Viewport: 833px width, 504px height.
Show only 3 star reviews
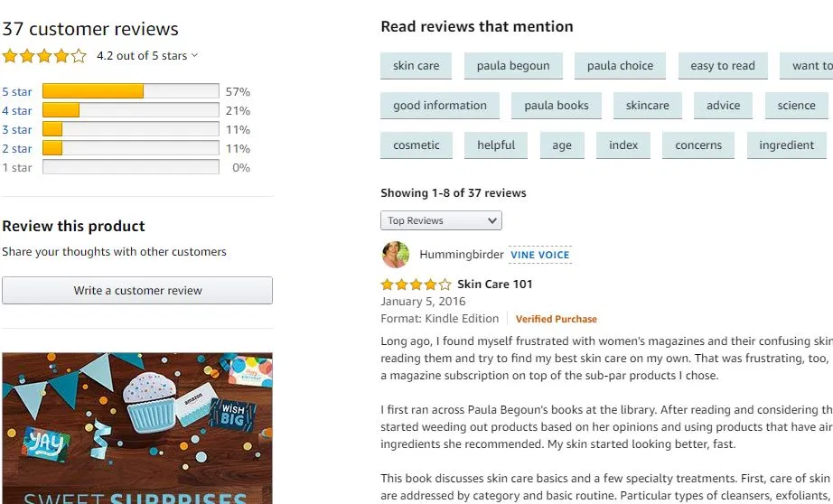tap(17, 130)
